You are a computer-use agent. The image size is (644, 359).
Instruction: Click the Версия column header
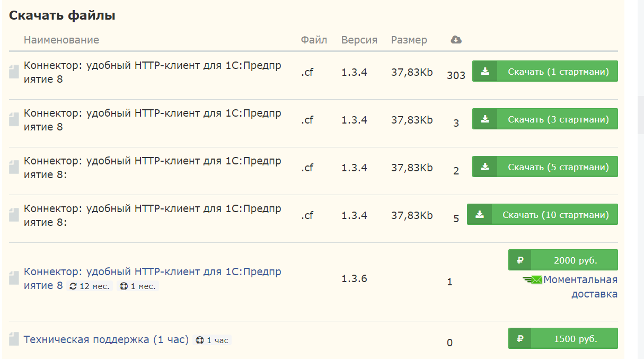click(x=359, y=40)
